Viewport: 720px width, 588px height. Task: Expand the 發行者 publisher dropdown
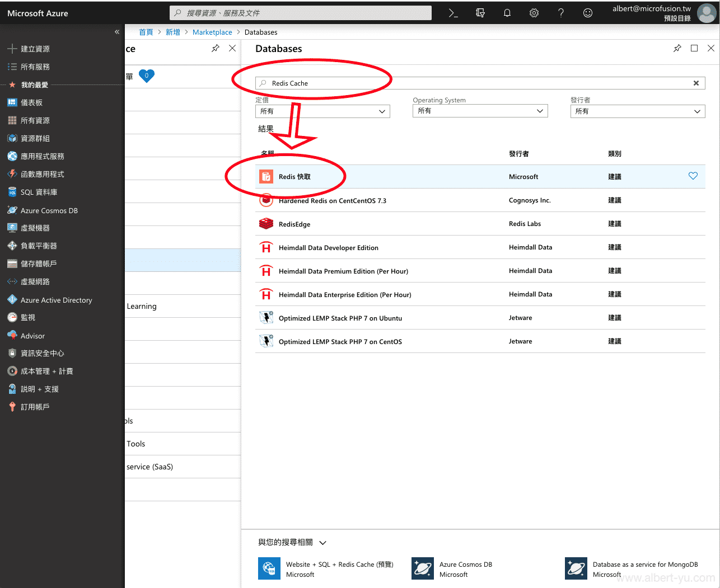[638, 111]
